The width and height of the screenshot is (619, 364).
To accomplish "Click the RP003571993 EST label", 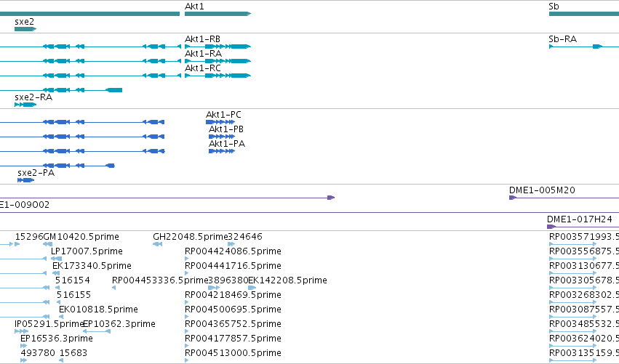I will (x=584, y=237).
